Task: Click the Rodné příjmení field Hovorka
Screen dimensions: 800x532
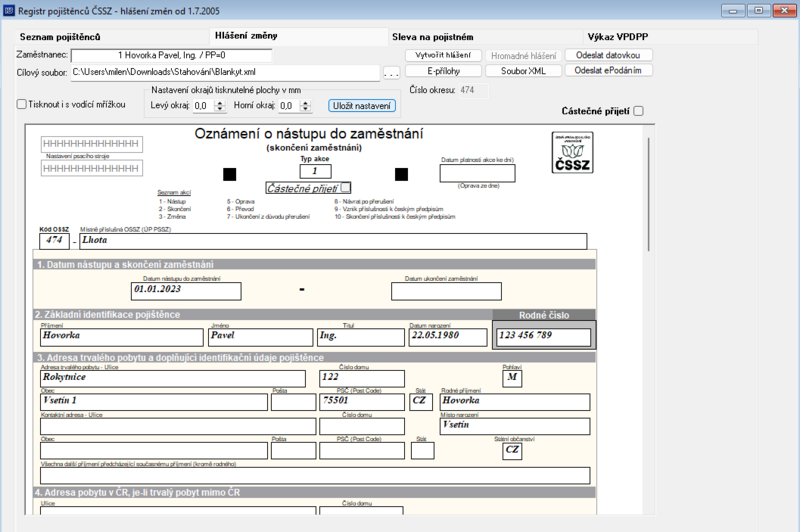Action: [x=515, y=402]
